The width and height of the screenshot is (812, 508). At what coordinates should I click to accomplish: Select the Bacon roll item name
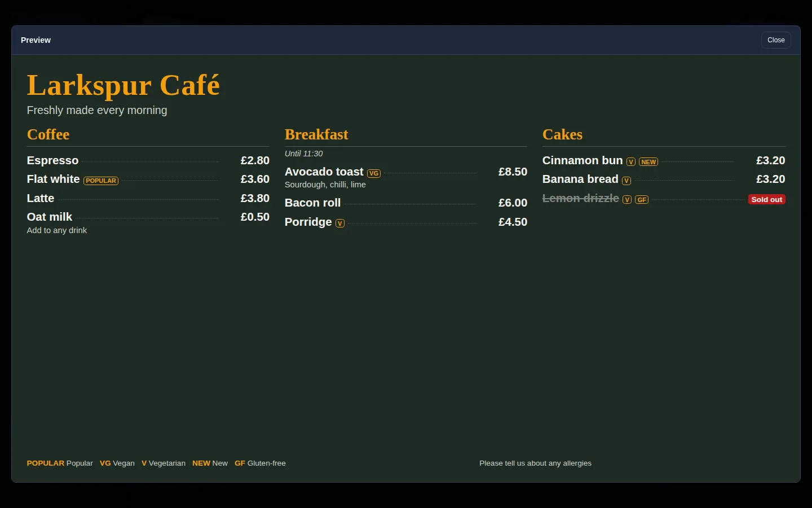pos(313,203)
